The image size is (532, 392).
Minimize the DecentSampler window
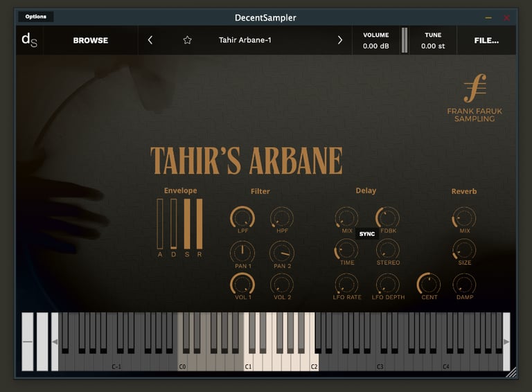(x=488, y=17)
